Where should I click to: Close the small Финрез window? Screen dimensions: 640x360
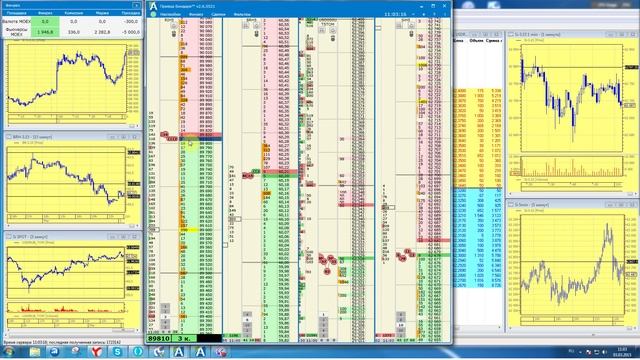coord(136,5)
